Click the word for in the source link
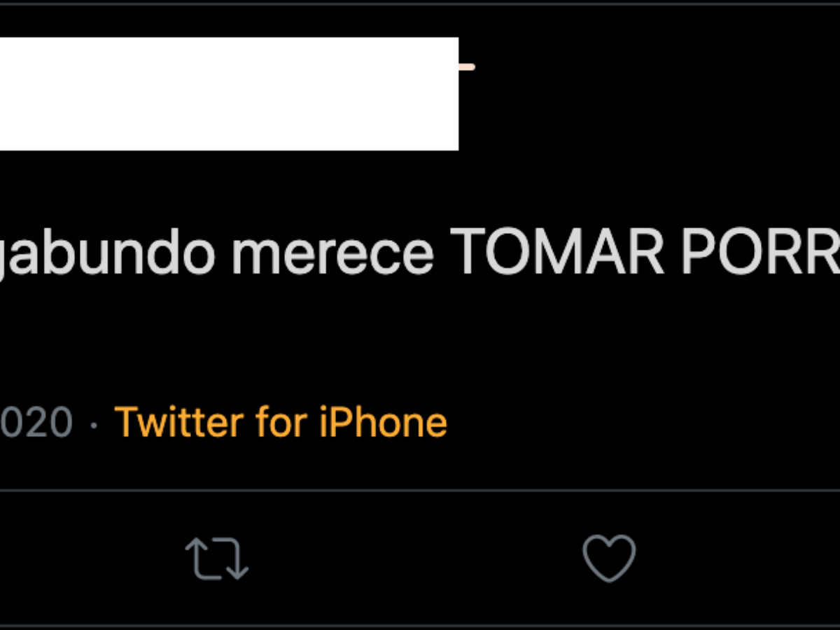This screenshot has width=840, height=630. click(281, 422)
